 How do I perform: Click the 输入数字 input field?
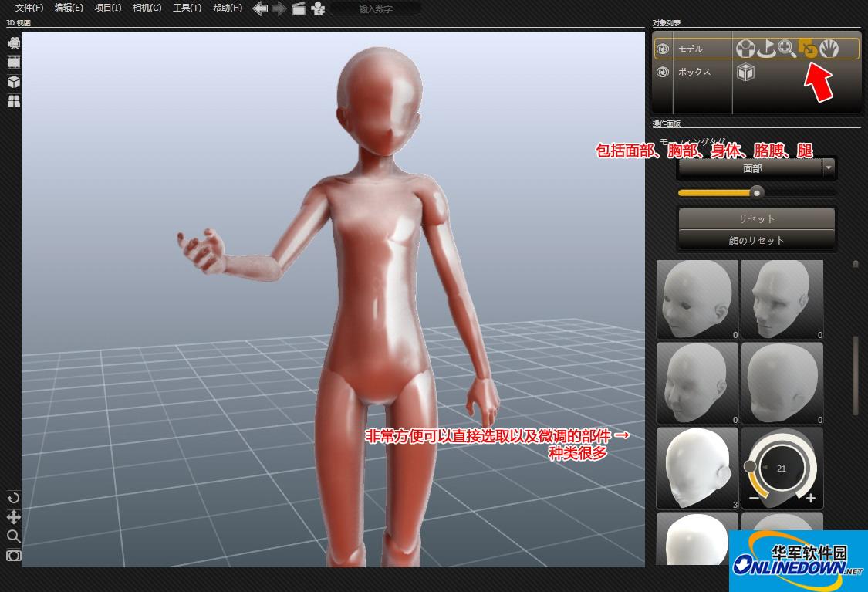click(376, 8)
